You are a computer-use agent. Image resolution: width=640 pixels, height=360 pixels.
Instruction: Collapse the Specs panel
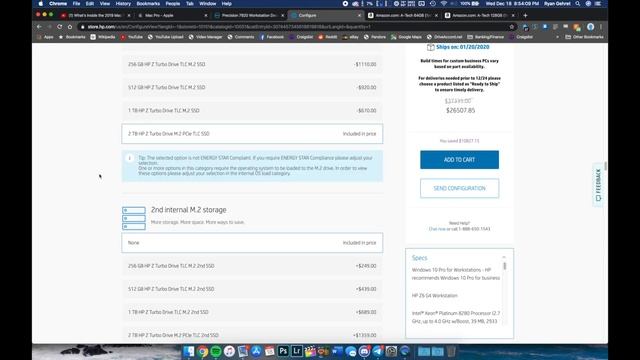(504, 258)
